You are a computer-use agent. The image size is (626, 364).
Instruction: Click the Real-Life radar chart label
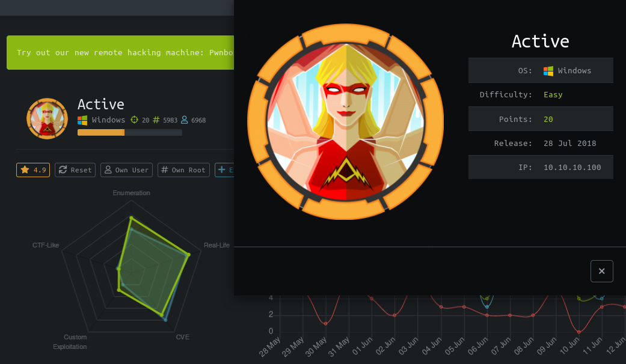click(x=216, y=245)
